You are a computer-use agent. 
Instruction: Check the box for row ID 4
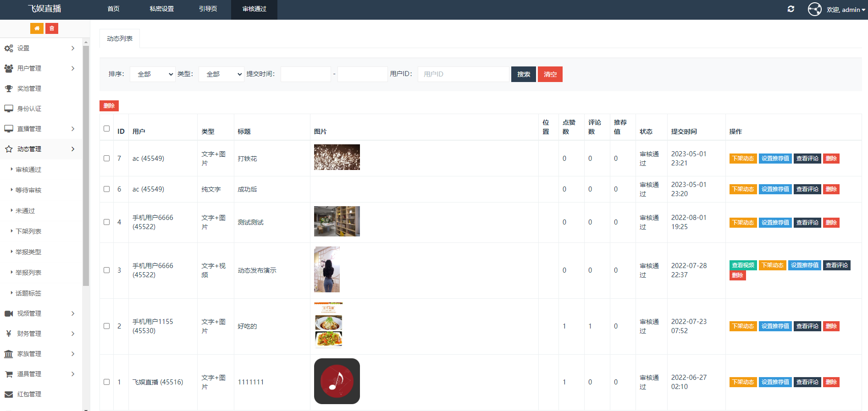pyautogui.click(x=107, y=222)
